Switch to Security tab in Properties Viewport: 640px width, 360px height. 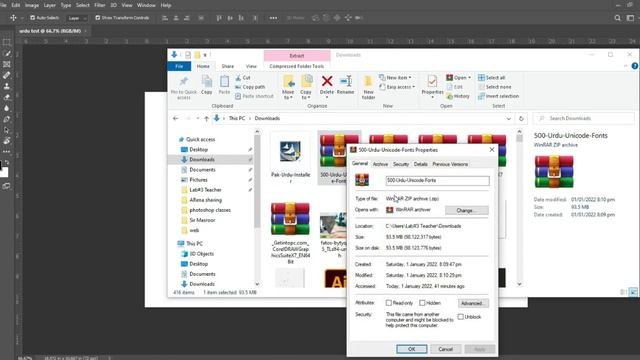point(401,164)
